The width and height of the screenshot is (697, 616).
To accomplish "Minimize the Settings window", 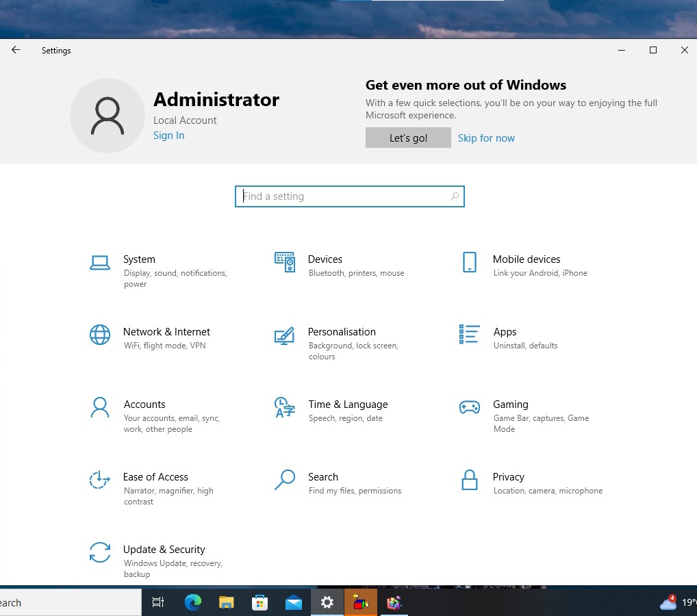I will [x=622, y=50].
